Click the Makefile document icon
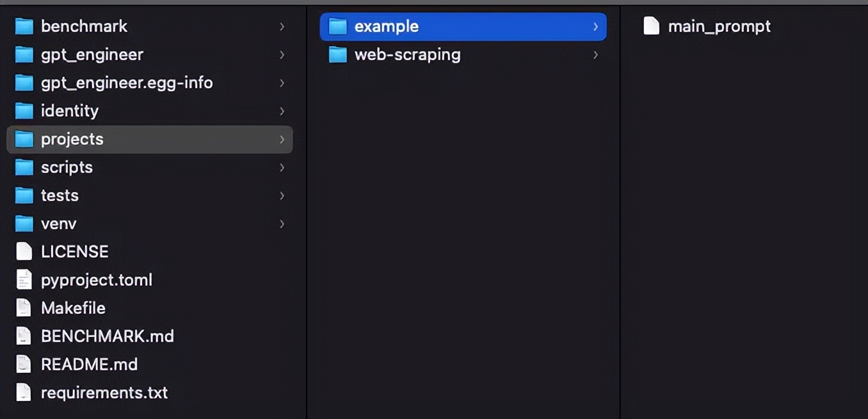Image resolution: width=868 pixels, height=419 pixels. tap(24, 308)
